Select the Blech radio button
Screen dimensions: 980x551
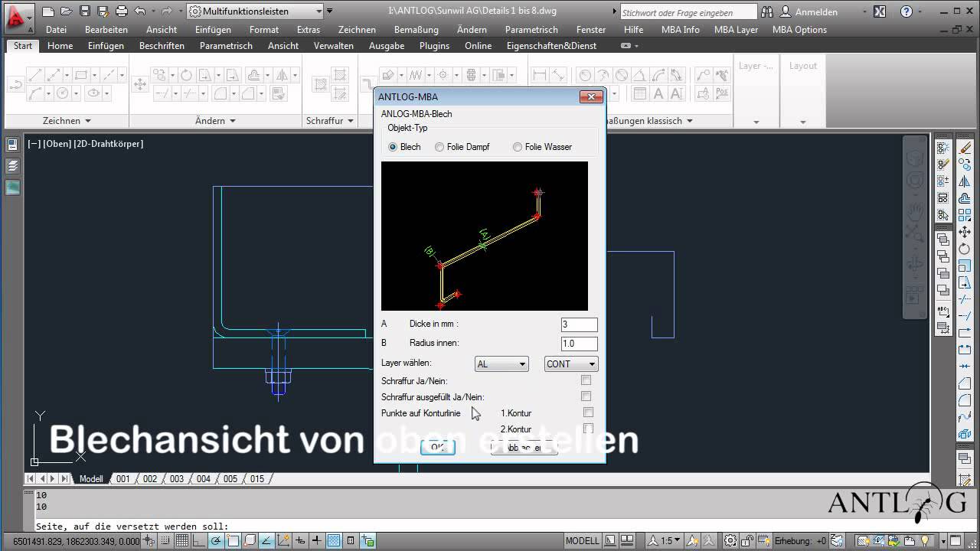point(393,147)
